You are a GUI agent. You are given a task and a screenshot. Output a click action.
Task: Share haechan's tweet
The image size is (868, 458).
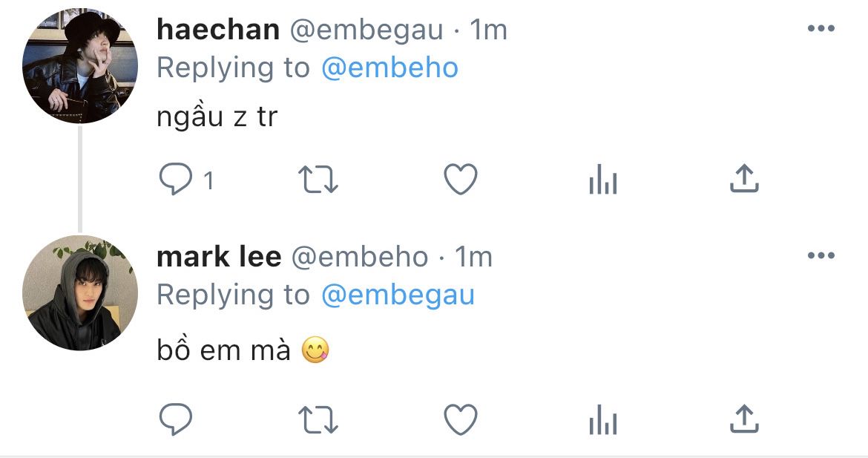tap(743, 179)
